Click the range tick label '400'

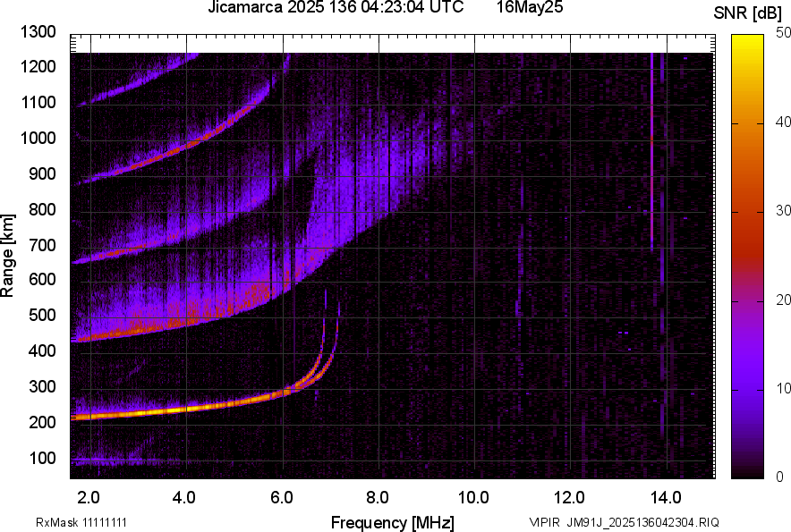click(x=42, y=350)
